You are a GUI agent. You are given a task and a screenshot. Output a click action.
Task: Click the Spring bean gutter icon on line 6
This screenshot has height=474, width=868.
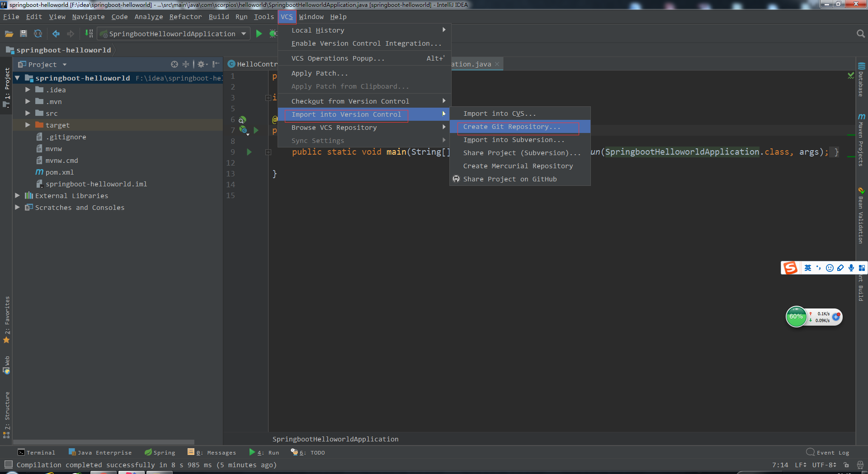pyautogui.click(x=242, y=120)
